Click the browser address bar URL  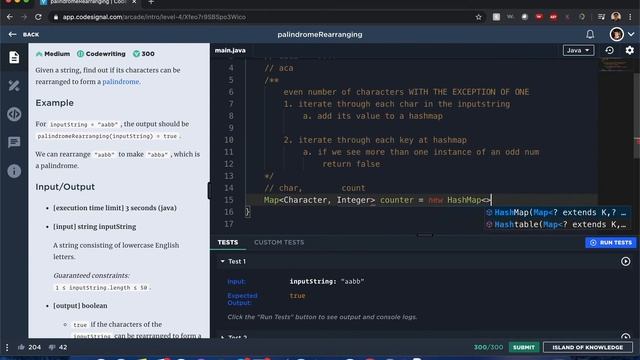(154, 17)
